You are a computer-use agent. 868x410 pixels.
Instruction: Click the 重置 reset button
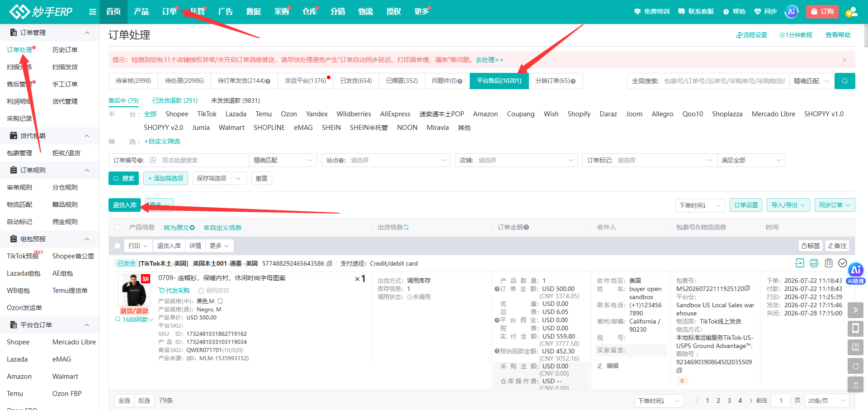pos(261,178)
